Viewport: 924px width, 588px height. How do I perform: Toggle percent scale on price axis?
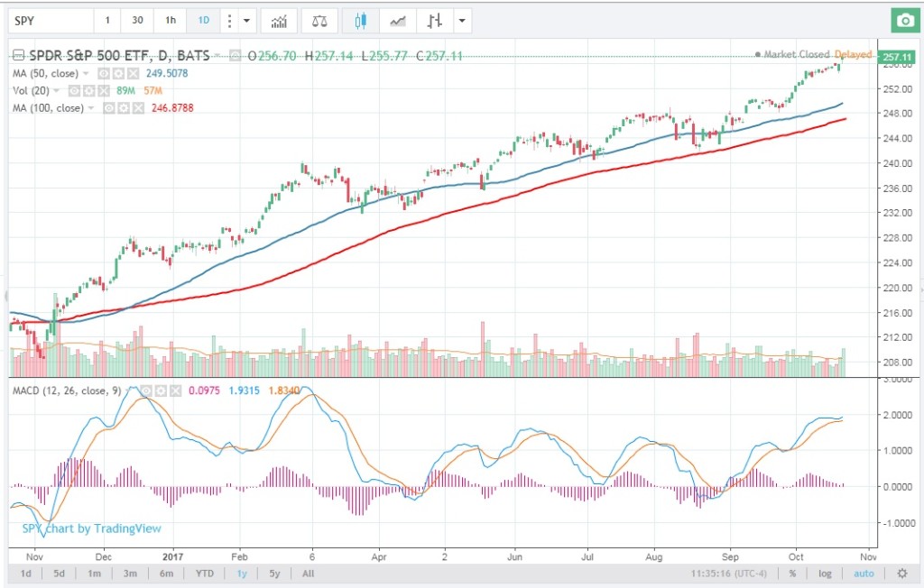[x=792, y=574]
